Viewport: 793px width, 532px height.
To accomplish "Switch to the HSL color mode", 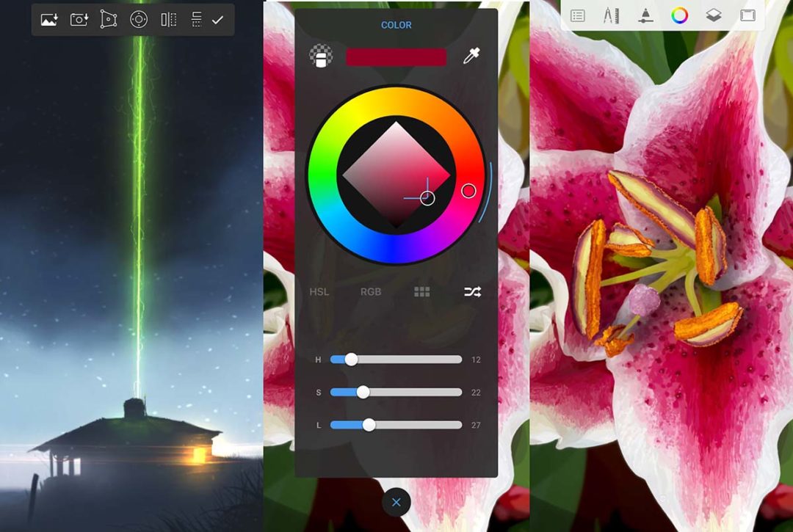I will click(319, 291).
